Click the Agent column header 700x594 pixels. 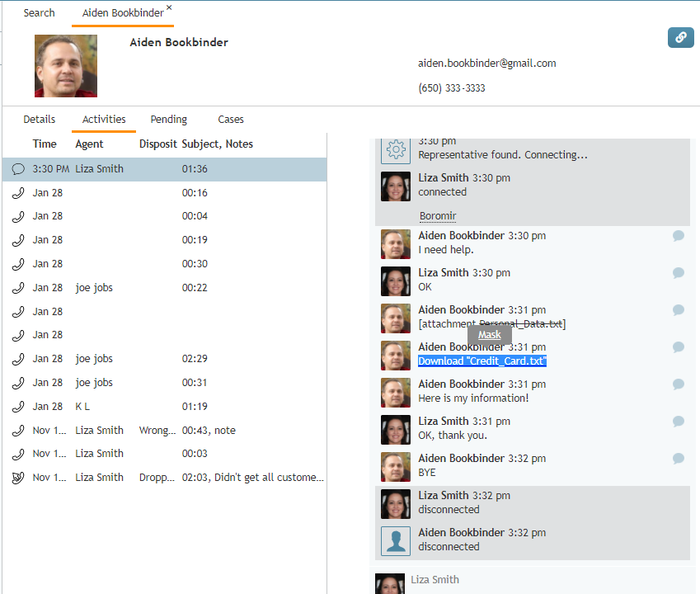tap(89, 144)
